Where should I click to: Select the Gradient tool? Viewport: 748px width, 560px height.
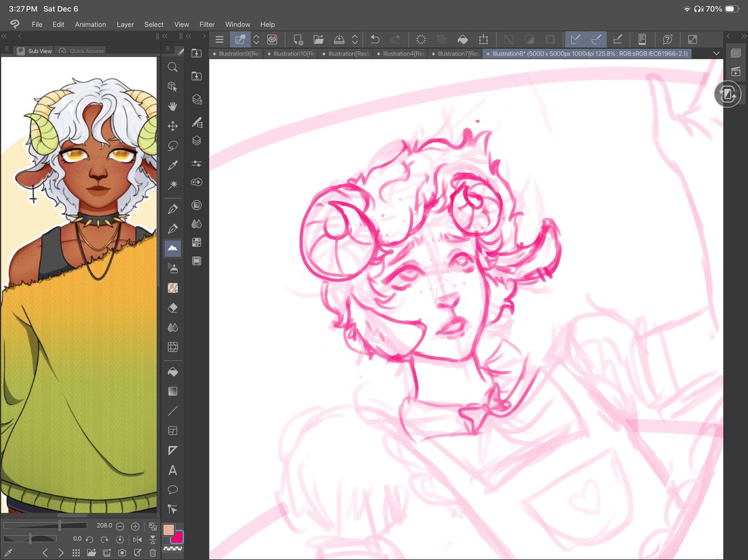pos(173,391)
